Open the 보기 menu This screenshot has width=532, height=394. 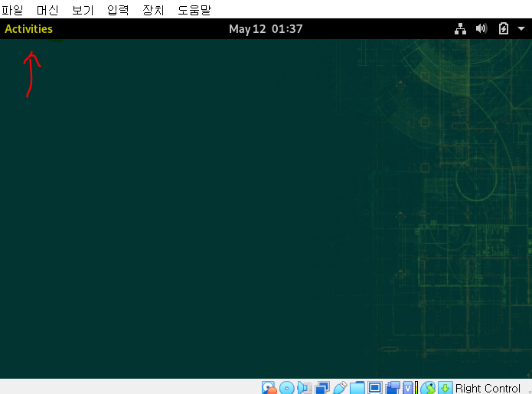[x=83, y=10]
